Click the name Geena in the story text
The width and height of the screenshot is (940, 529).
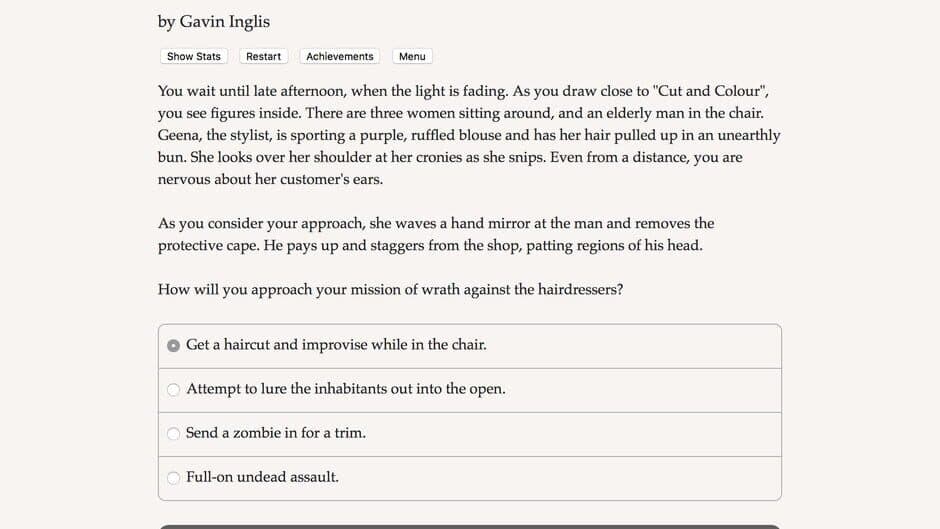pyautogui.click(x=180, y=135)
